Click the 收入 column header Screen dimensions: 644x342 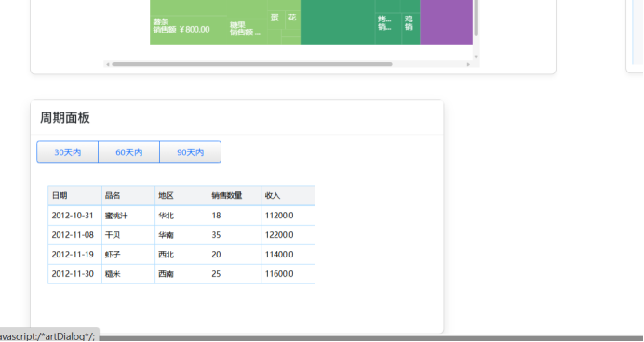[288, 195]
